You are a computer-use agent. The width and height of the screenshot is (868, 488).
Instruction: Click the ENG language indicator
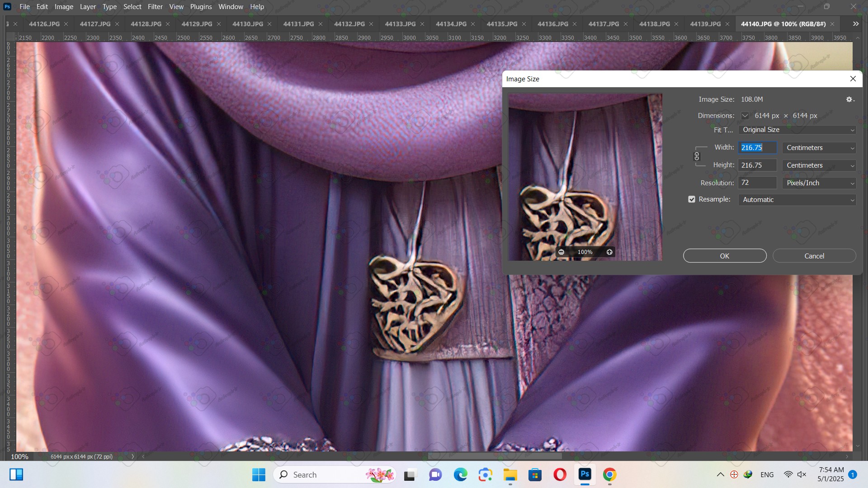(x=767, y=475)
